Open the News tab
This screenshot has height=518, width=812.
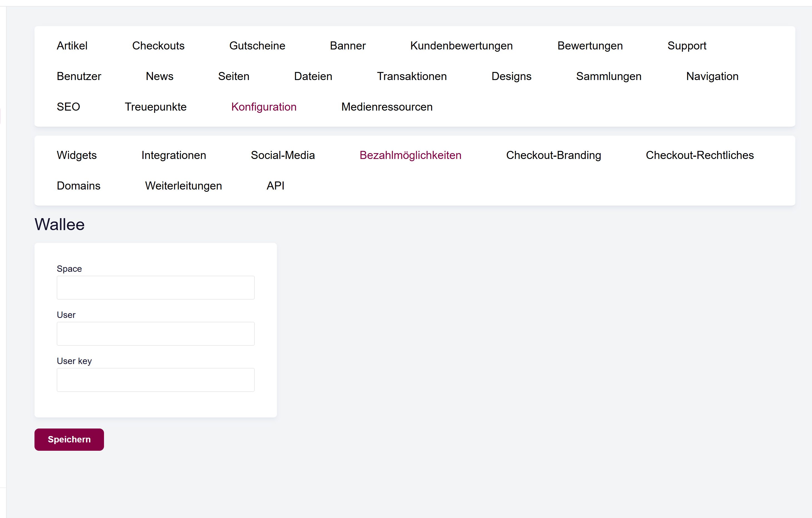160,76
